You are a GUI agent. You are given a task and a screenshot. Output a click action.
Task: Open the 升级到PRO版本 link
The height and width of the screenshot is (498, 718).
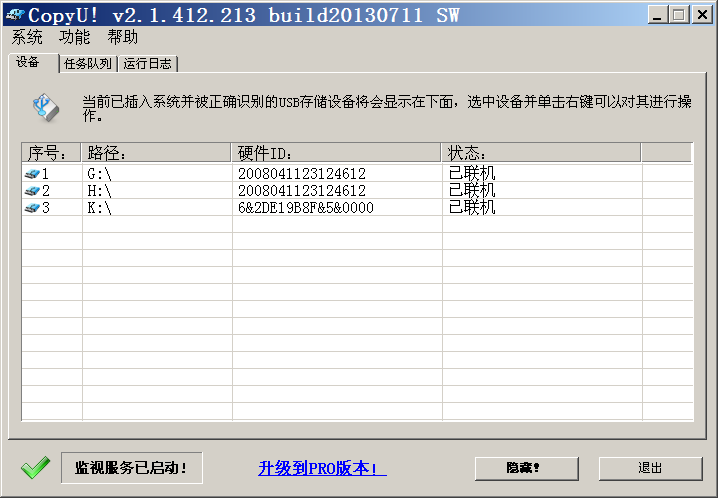[322, 468]
